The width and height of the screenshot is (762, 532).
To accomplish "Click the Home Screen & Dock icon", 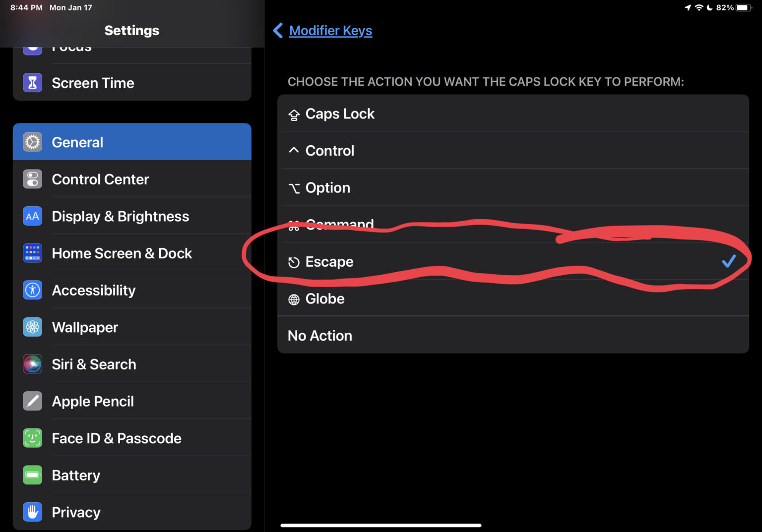I will [x=32, y=253].
